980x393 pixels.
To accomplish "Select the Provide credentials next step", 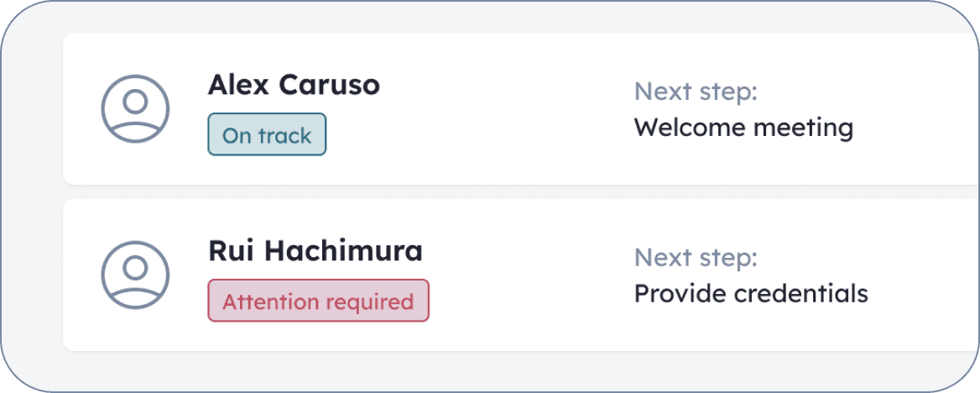I will 750,294.
